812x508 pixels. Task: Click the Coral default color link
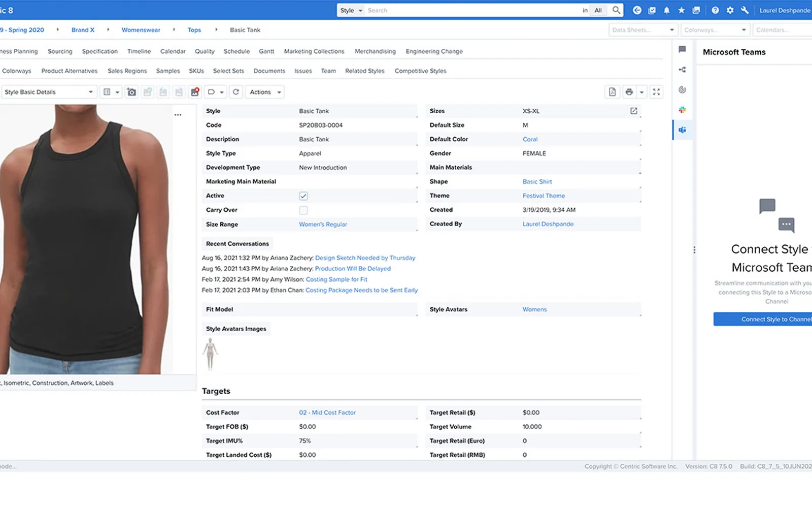coord(530,139)
